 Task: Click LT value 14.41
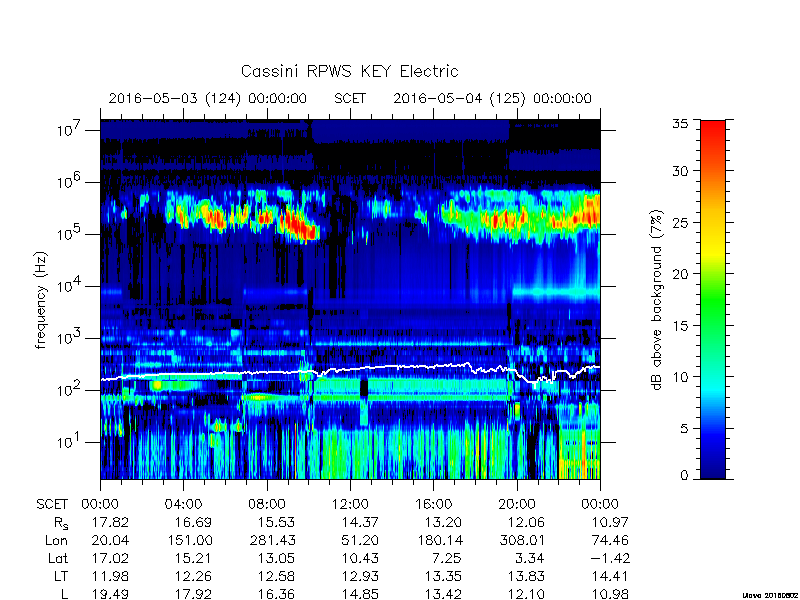click(x=609, y=577)
